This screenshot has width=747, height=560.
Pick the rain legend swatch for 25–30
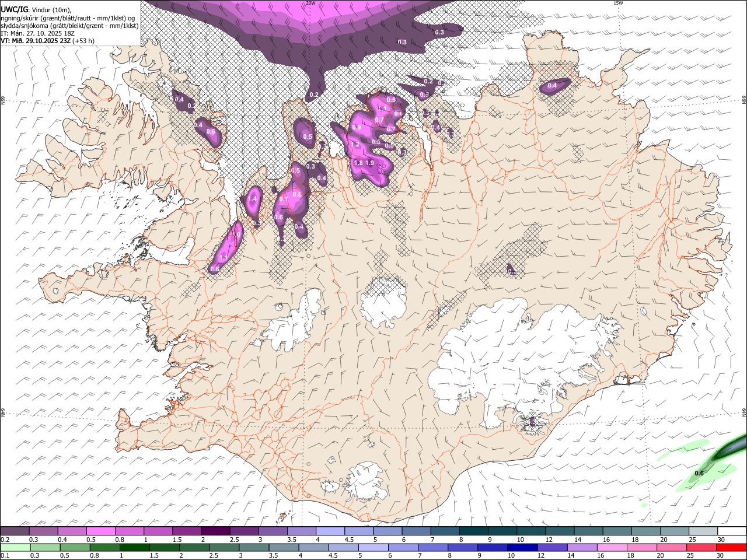point(701,547)
